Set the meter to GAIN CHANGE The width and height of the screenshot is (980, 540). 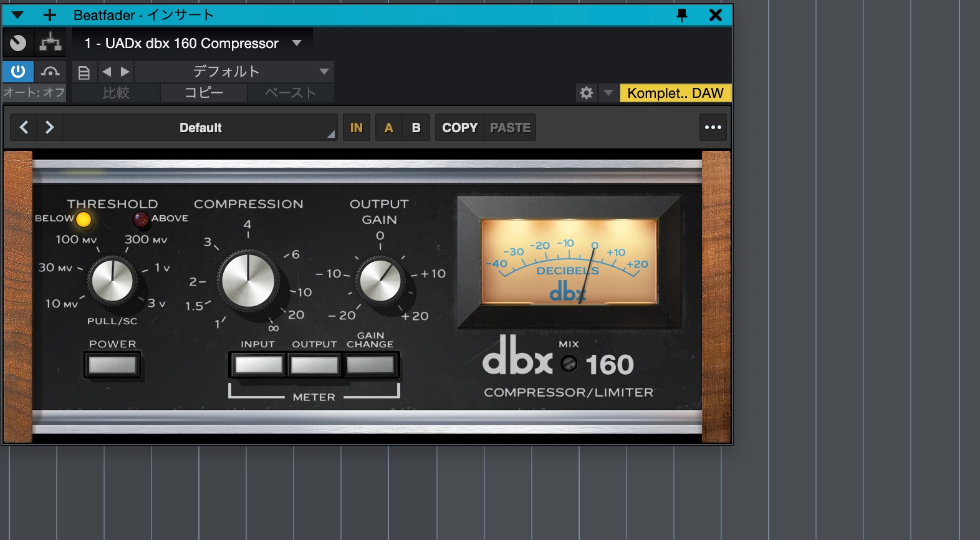[x=370, y=365]
